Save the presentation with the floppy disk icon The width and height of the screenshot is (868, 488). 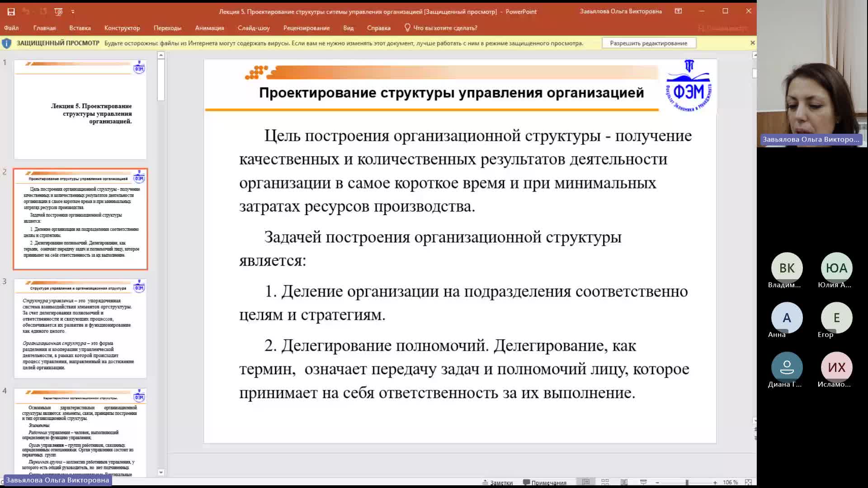pyautogui.click(x=11, y=12)
